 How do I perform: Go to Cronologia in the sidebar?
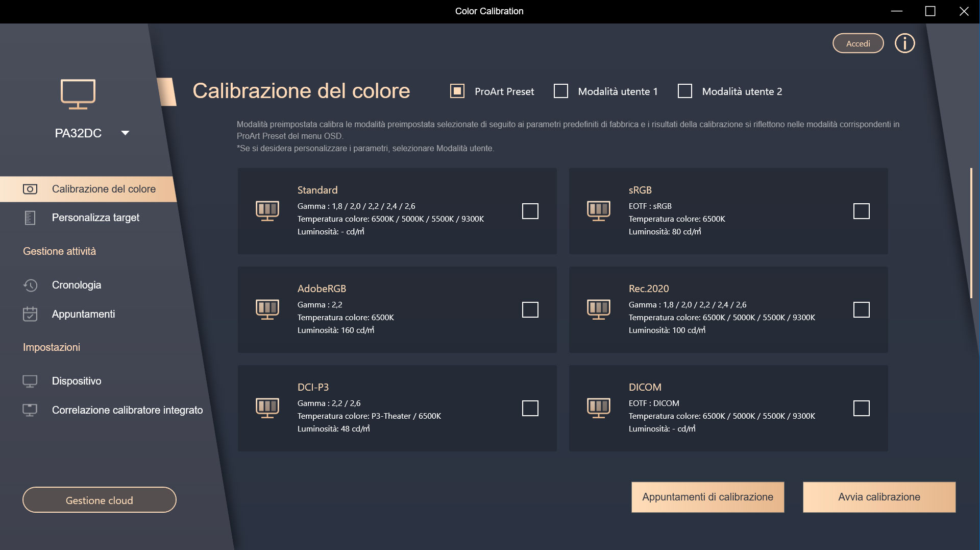coord(77,285)
